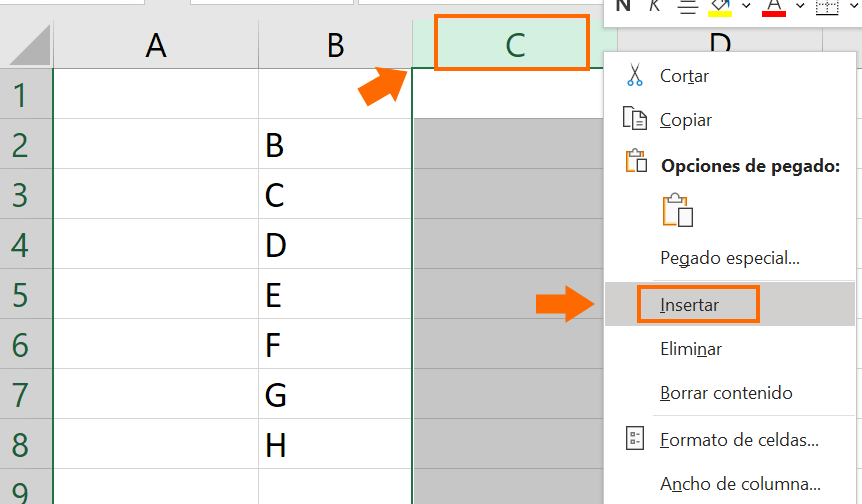Click cell containing letter D in row 4

(x=335, y=244)
